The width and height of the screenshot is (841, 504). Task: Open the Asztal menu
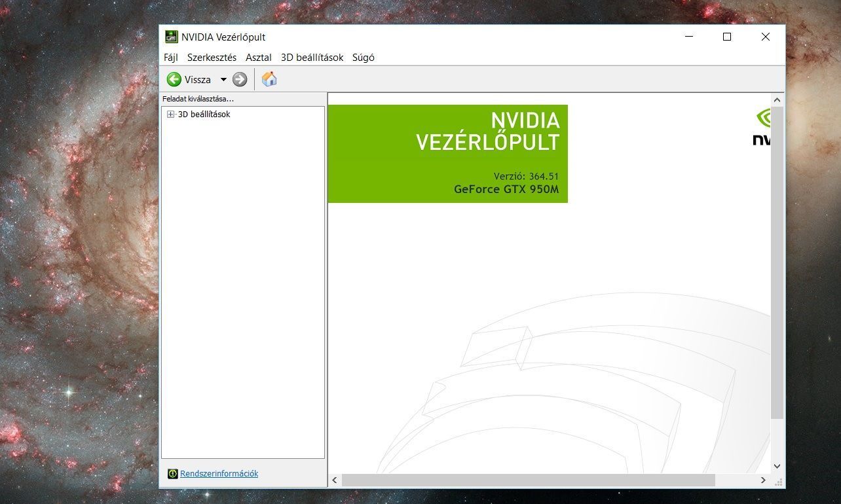259,58
